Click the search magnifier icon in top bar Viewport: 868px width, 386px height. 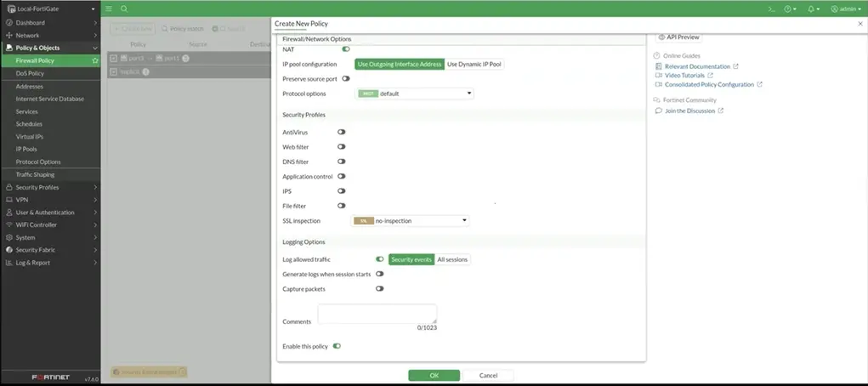click(124, 9)
